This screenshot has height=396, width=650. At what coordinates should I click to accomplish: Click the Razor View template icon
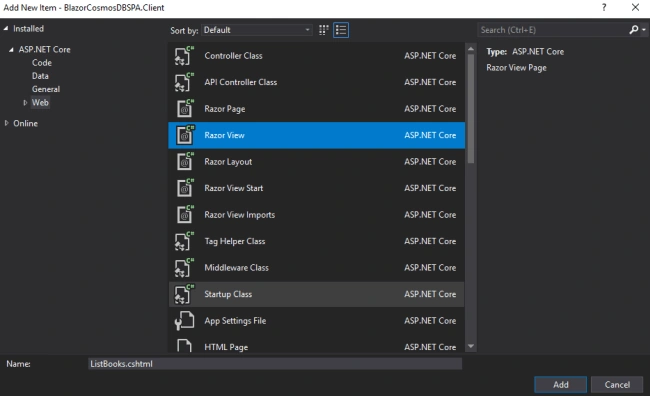coord(184,135)
